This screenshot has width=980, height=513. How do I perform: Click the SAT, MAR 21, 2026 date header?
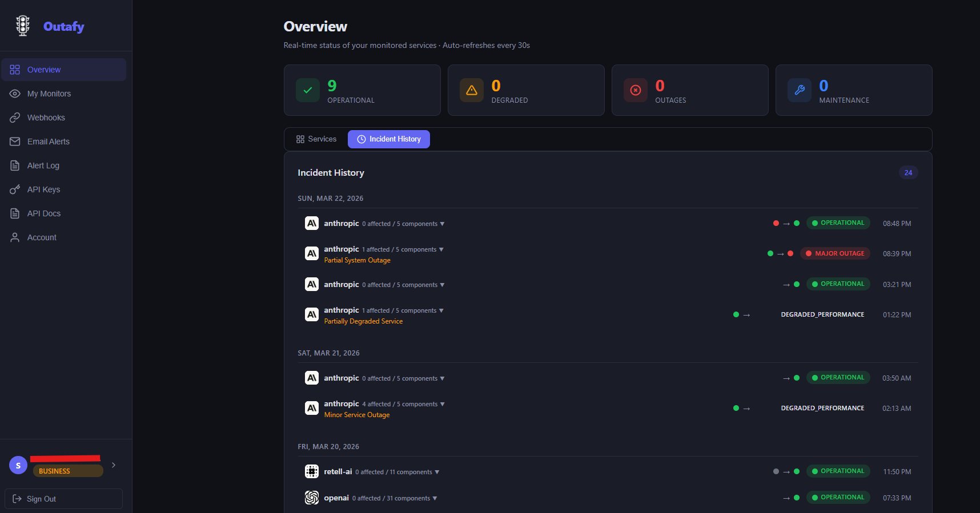pos(328,353)
